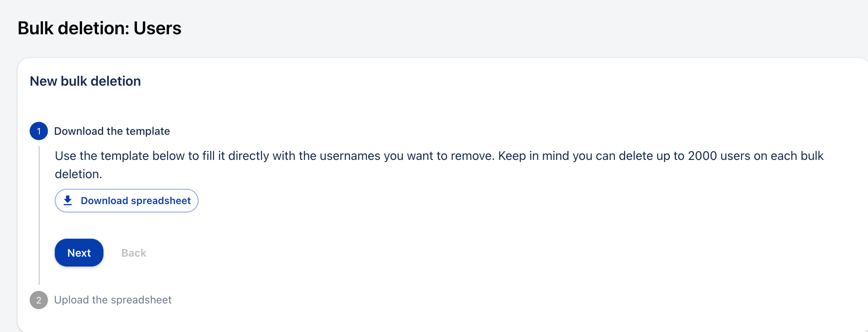Screen dimensions: 868x332
Task: Click the "New bulk deletion" card heading
Action: [85, 81]
